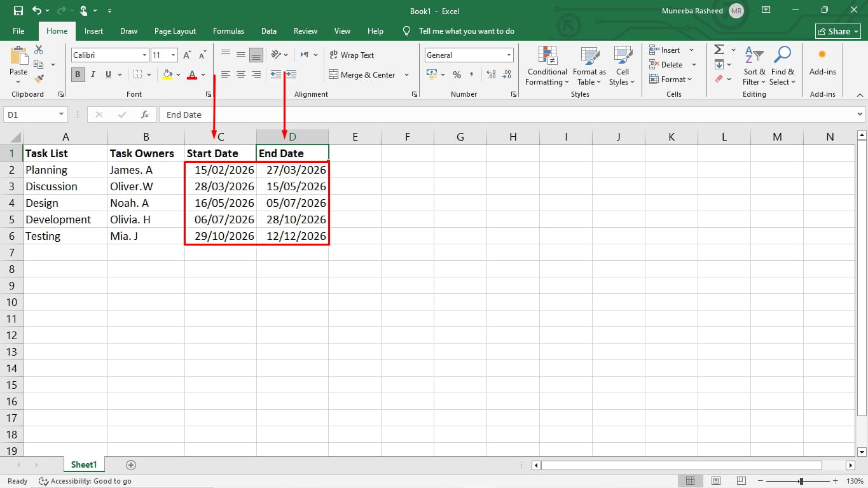Switch to the Review tab
This screenshot has height=488, width=868.
tap(305, 31)
